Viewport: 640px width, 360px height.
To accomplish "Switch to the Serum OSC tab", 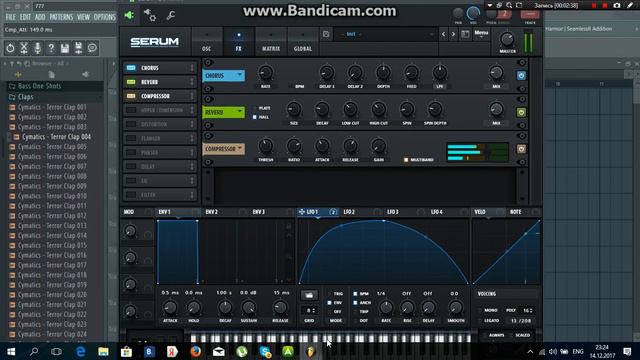I will (207, 42).
